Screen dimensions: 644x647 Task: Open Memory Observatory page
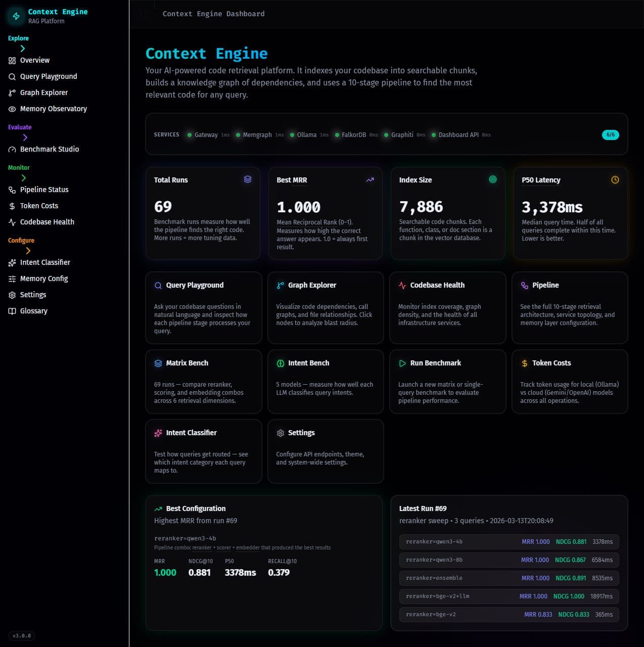pos(64,109)
